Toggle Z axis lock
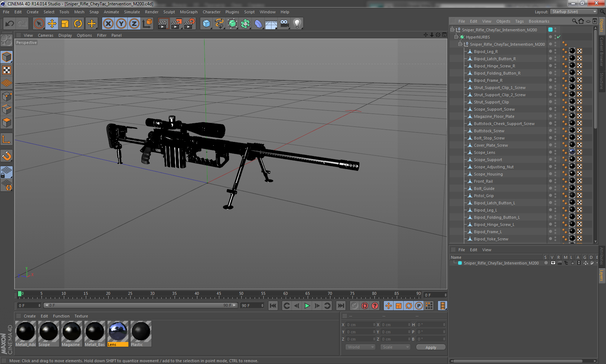 click(x=134, y=24)
